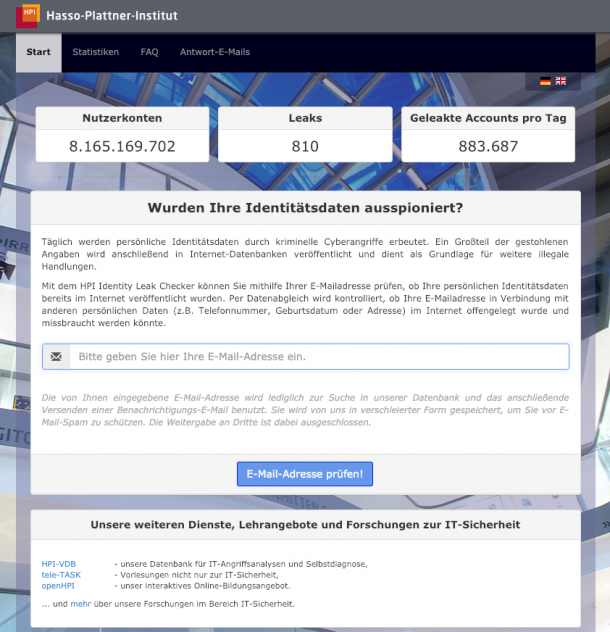610x632 pixels.
Task: Click the Nutzerkonten card heading
Action: tap(122, 118)
